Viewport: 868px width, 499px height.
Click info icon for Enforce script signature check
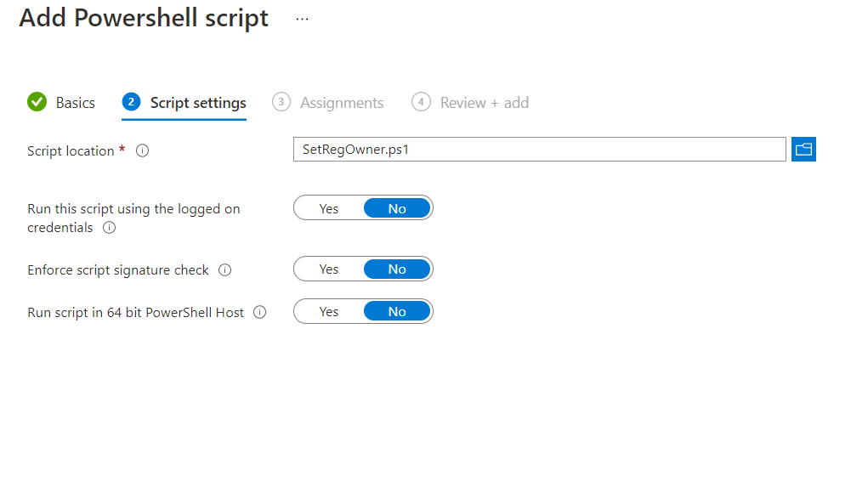(224, 270)
